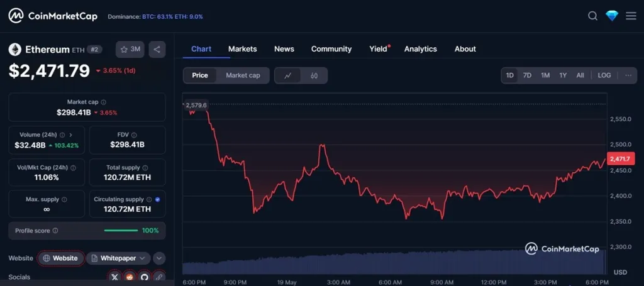Open the Yield tab
The image size is (644, 286).
[x=379, y=49]
